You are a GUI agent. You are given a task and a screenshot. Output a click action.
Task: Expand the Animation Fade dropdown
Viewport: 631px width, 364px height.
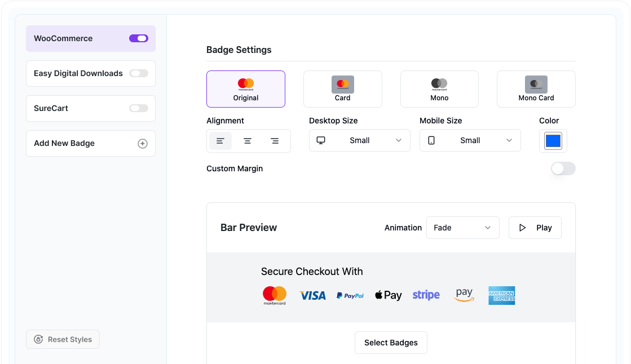[462, 228]
